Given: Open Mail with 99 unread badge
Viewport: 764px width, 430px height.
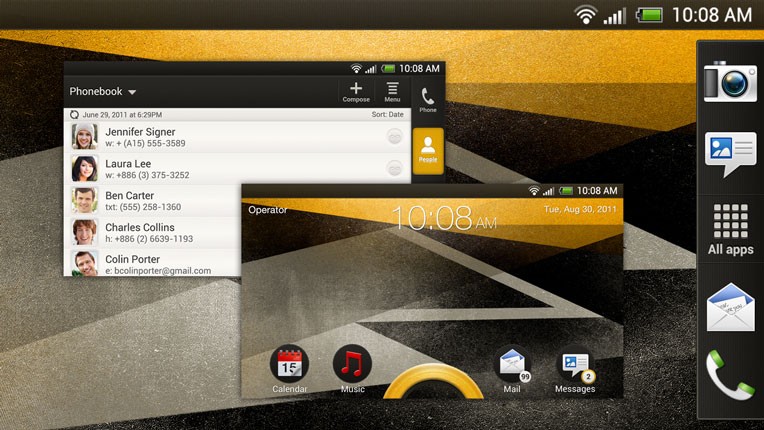Looking at the screenshot, I should click(513, 366).
